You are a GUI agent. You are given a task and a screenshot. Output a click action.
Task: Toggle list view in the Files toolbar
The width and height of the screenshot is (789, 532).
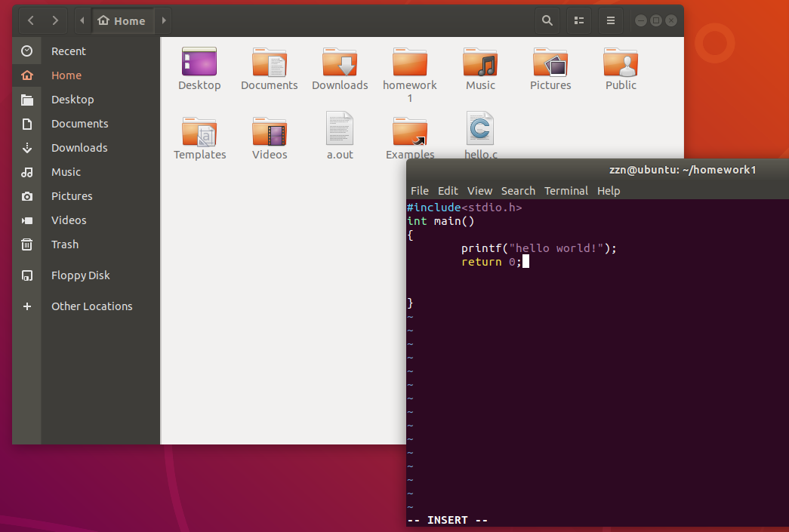[x=579, y=20]
